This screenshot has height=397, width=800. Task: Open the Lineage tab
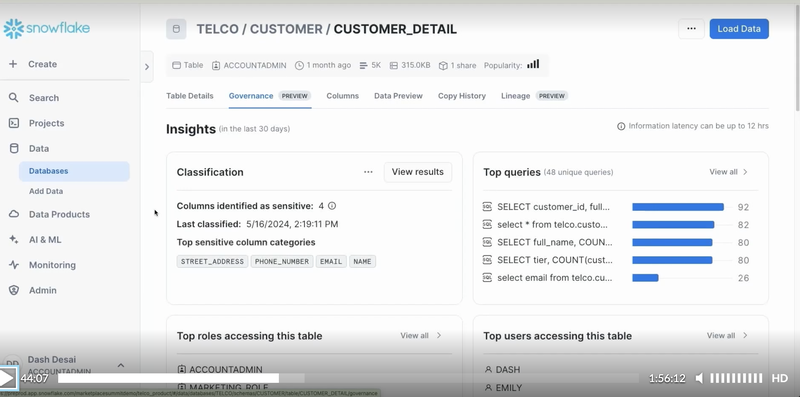(x=534, y=95)
